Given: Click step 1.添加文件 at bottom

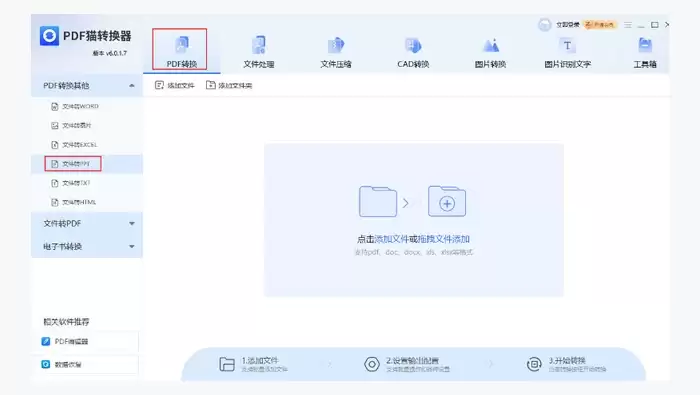Looking at the screenshot, I should [x=253, y=364].
